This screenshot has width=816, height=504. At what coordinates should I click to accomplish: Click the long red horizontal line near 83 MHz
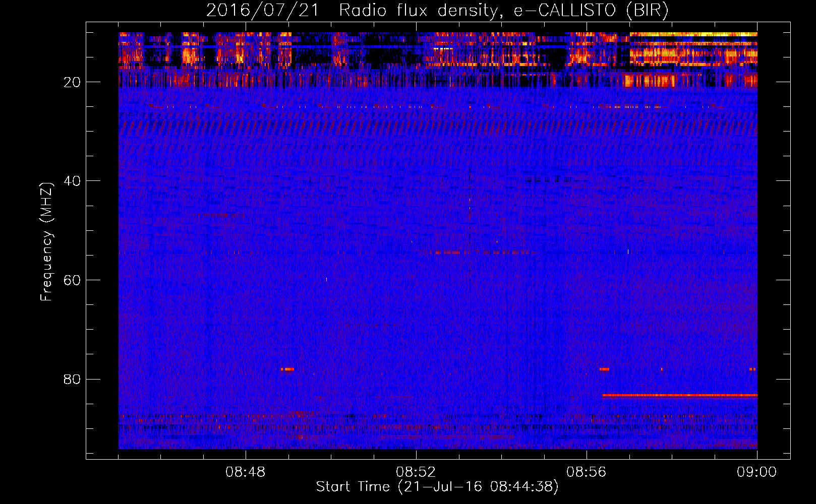[x=680, y=395]
